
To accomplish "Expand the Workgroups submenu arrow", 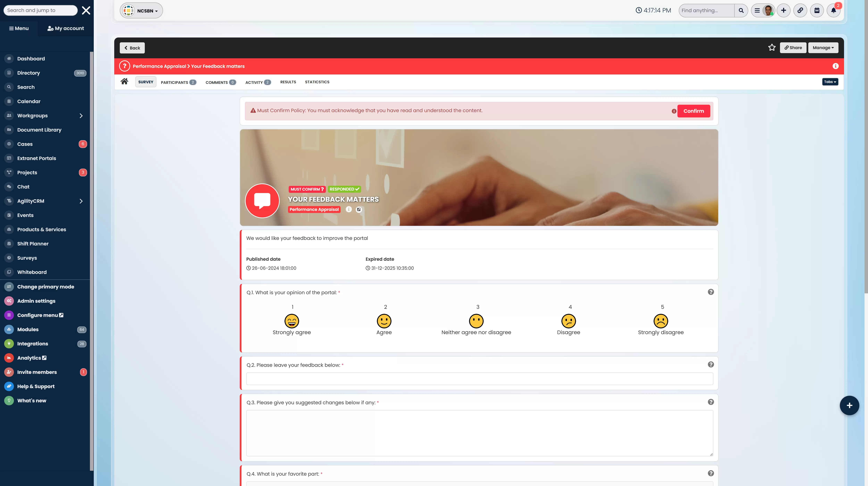I will [x=81, y=116].
